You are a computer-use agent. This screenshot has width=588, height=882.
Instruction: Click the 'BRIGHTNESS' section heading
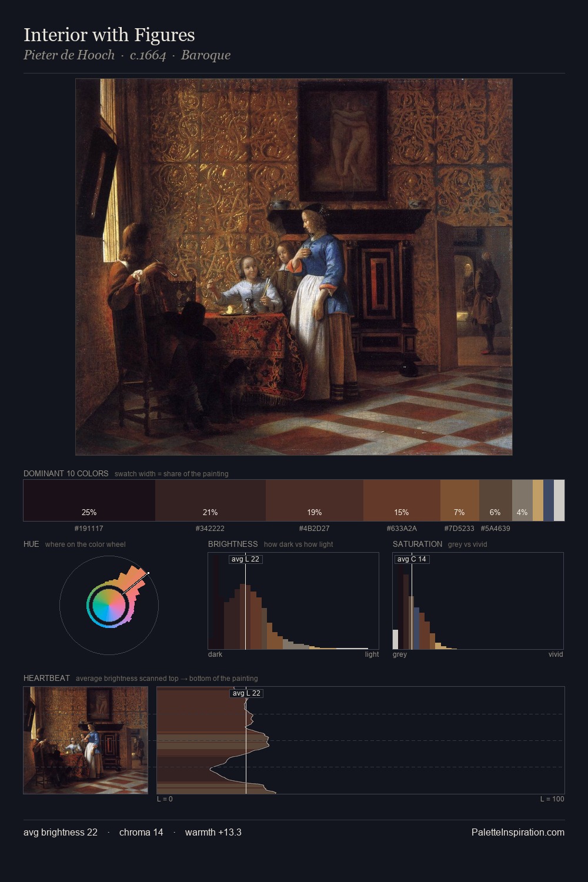click(233, 544)
